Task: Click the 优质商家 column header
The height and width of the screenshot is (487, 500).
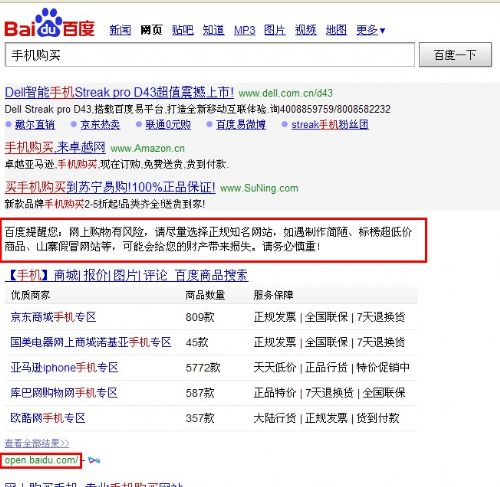Action: pos(30,295)
